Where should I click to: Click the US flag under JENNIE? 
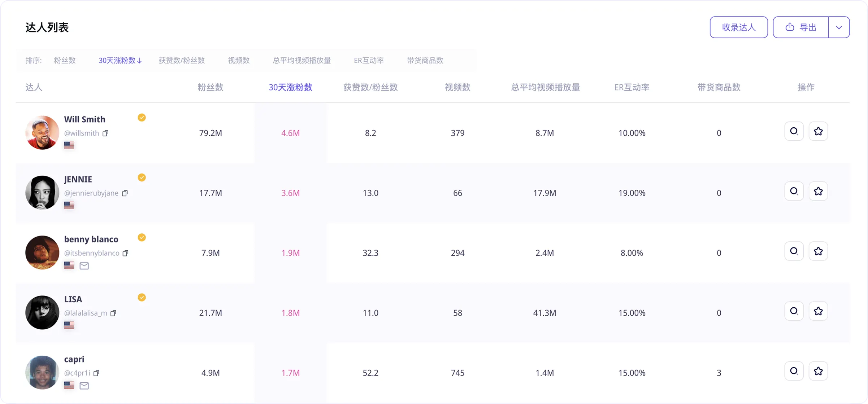pyautogui.click(x=69, y=205)
